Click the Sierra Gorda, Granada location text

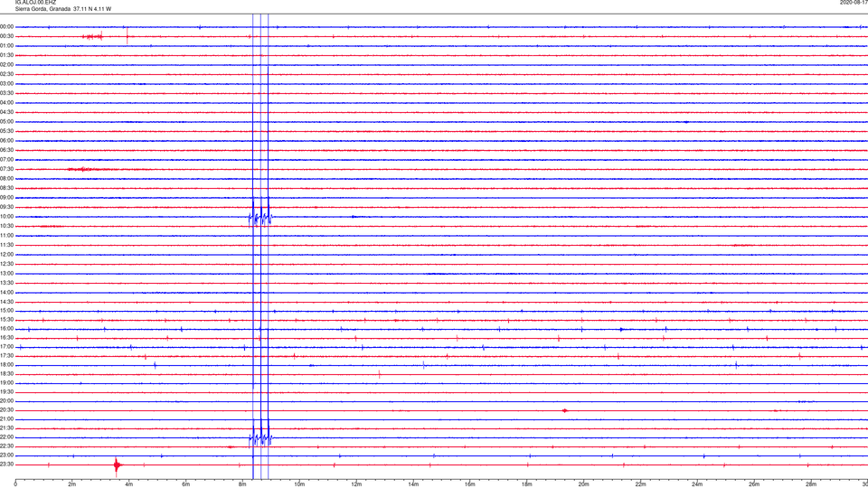click(42, 9)
